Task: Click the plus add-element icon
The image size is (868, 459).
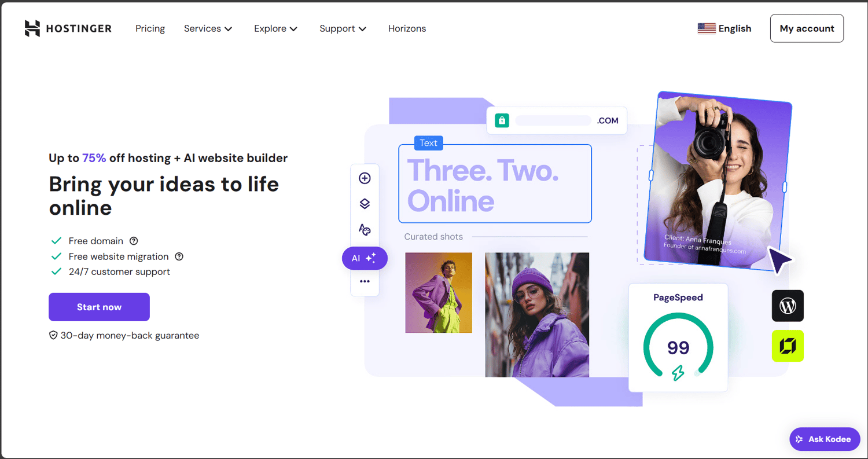Action: (365, 178)
